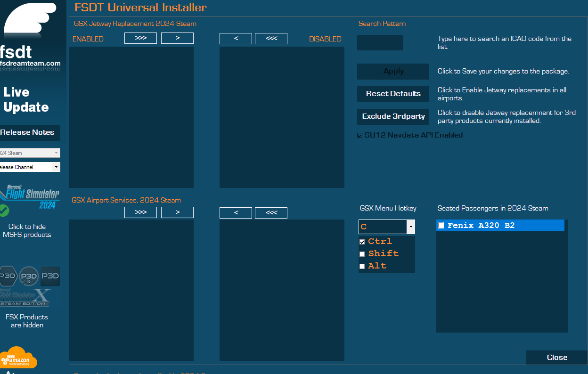The height and width of the screenshot is (374, 588).
Task: Click the Amazon Web Services cloud icon
Action: tap(18, 359)
